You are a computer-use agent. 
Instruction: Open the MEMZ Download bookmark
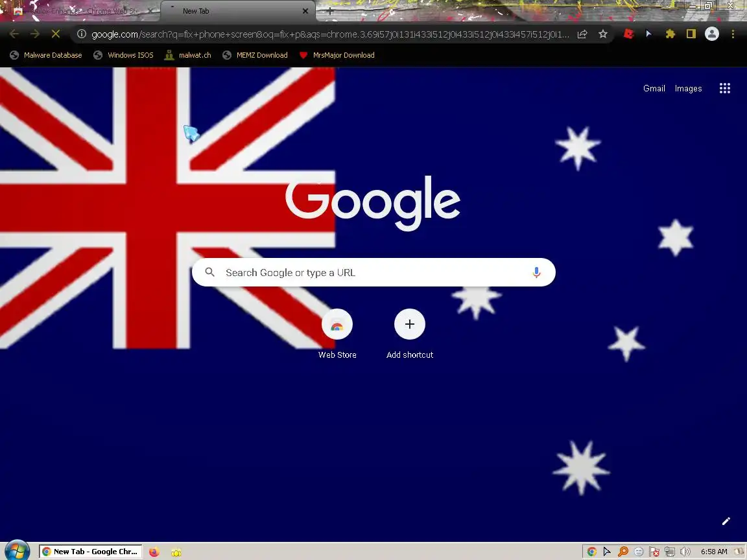255,55
